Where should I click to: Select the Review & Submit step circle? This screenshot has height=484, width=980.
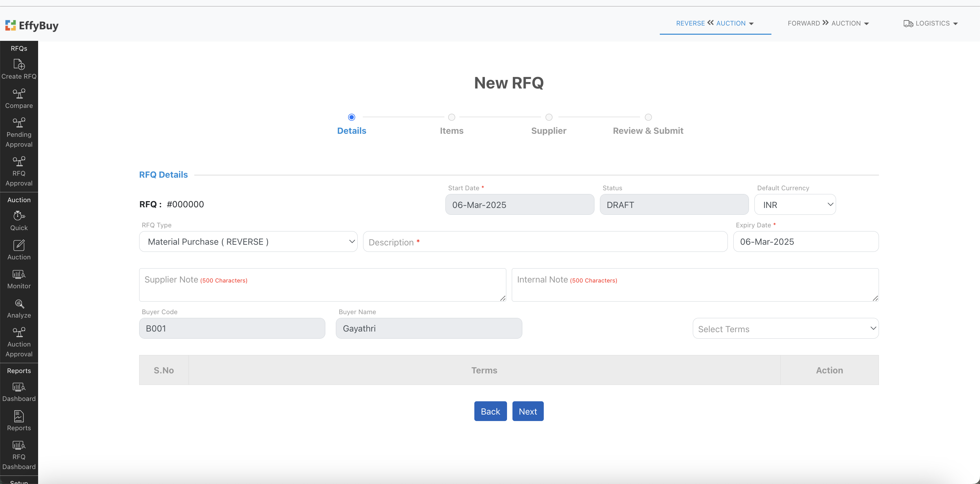(x=648, y=117)
